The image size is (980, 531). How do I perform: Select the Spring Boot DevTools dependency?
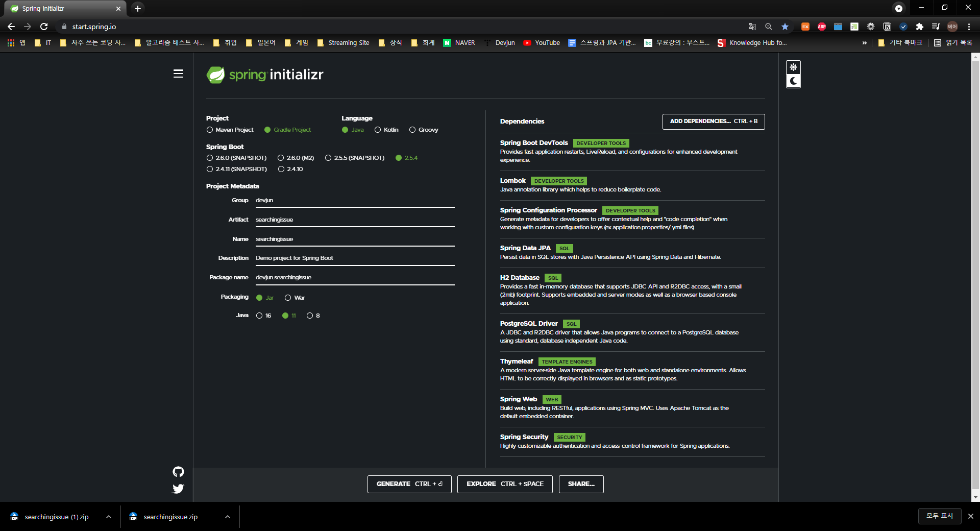click(632, 151)
